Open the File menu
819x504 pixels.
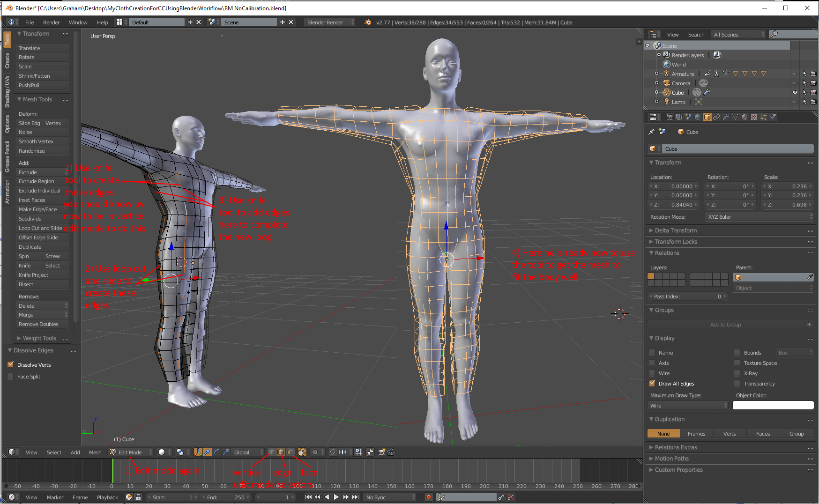pyautogui.click(x=30, y=22)
